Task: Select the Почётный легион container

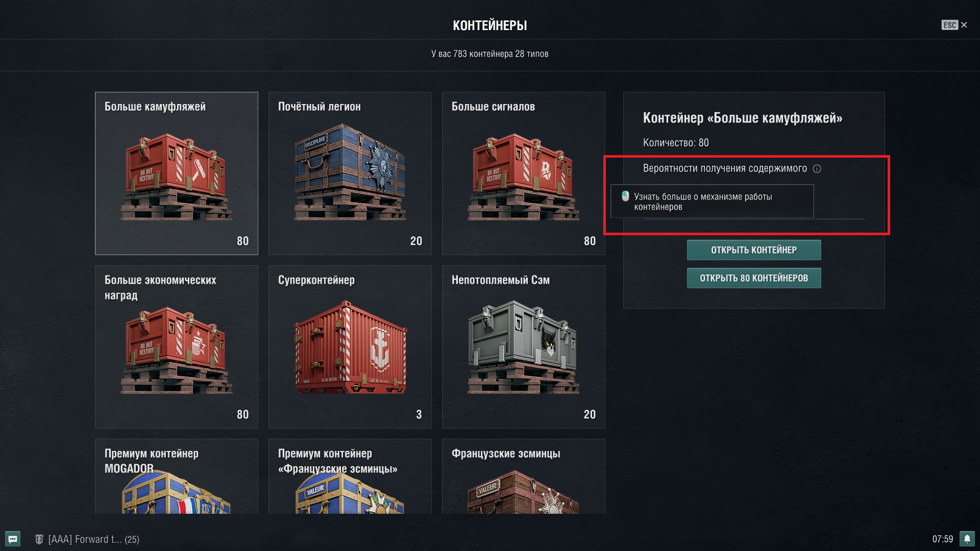Action: [x=350, y=173]
